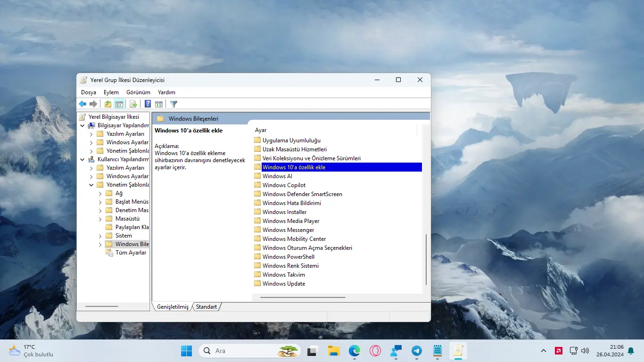Select the Yerel Bilgisayar İlkesi root node
This screenshot has height=362, width=644.
pyautogui.click(x=114, y=117)
